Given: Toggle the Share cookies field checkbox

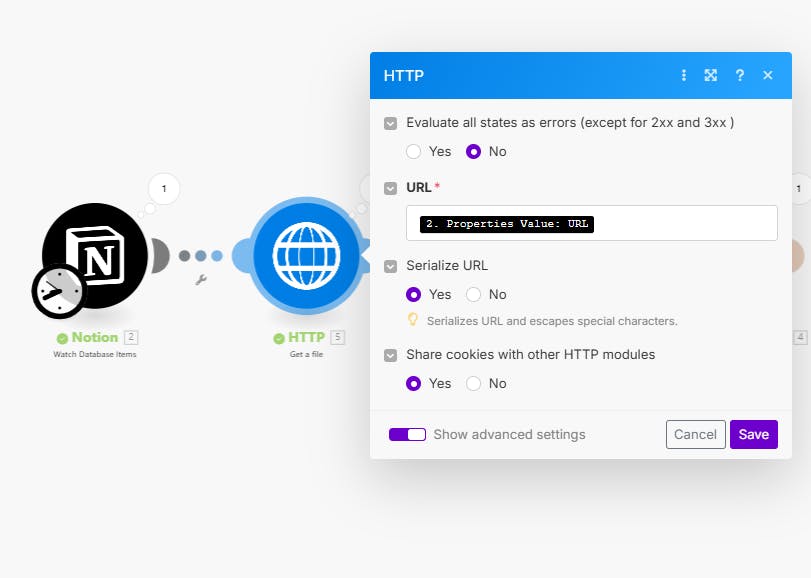Looking at the screenshot, I should [x=390, y=355].
